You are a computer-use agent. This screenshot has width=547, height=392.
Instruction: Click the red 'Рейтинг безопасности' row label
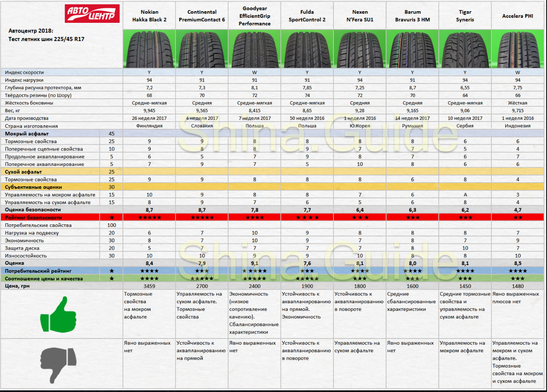click(x=34, y=217)
